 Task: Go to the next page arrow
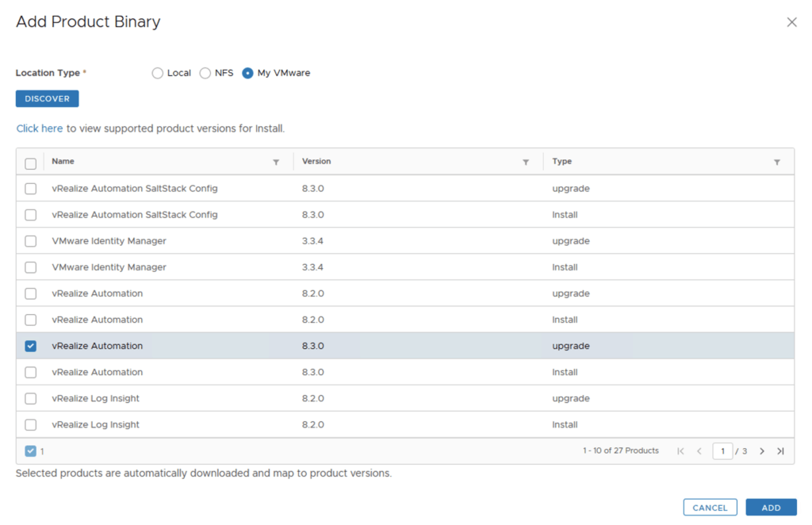pos(762,451)
